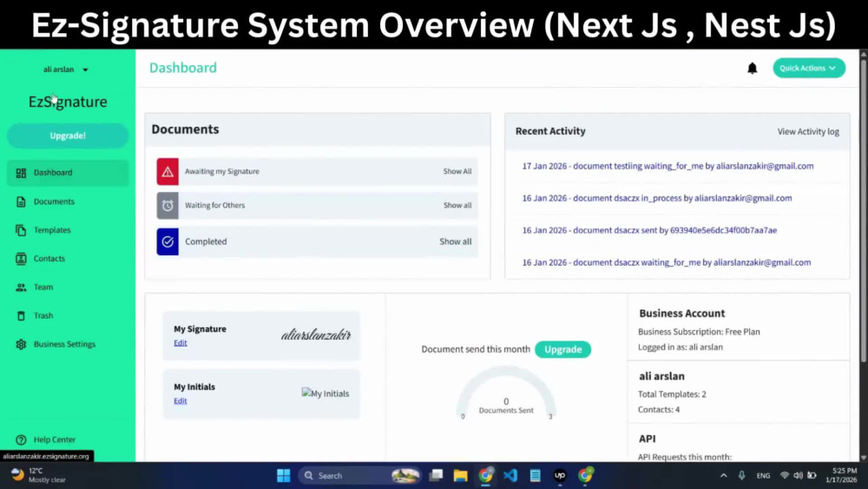868x489 pixels.
Task: Open the Quick Actions dropdown
Action: [809, 68]
